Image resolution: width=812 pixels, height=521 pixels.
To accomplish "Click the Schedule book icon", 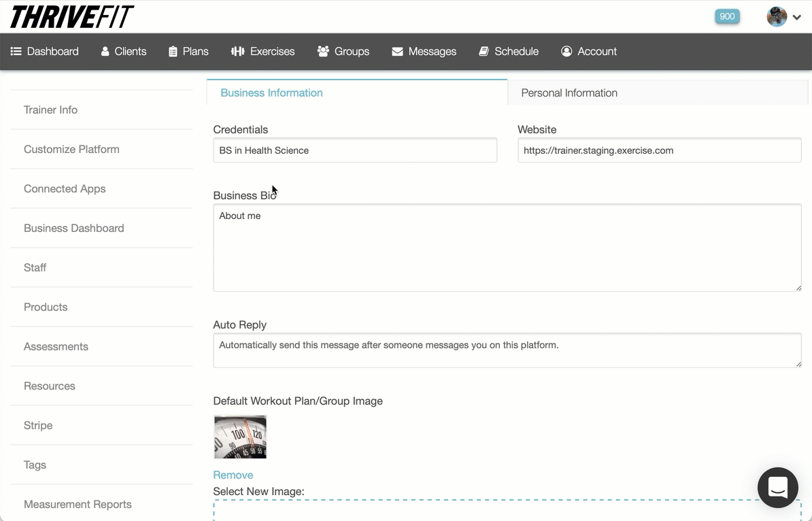I will click(484, 52).
